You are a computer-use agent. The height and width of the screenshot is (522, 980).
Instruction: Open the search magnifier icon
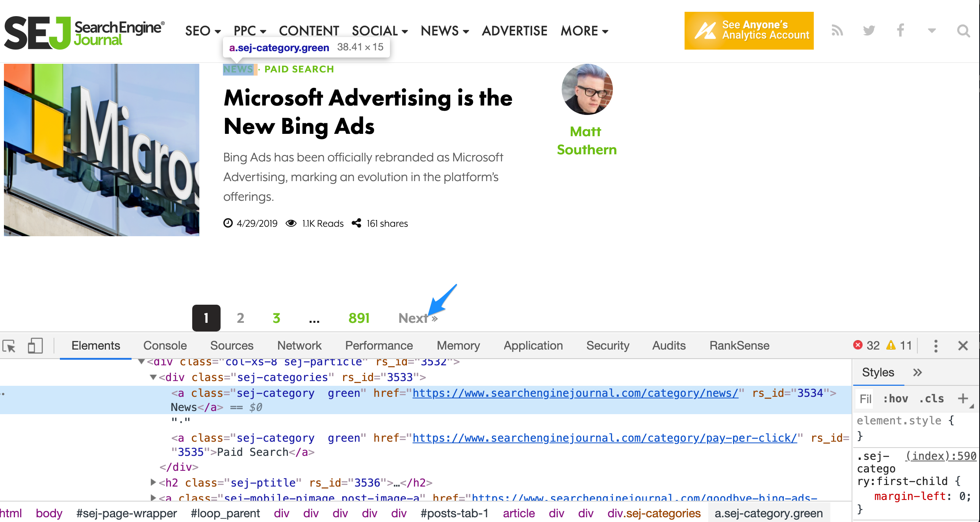coord(963,31)
